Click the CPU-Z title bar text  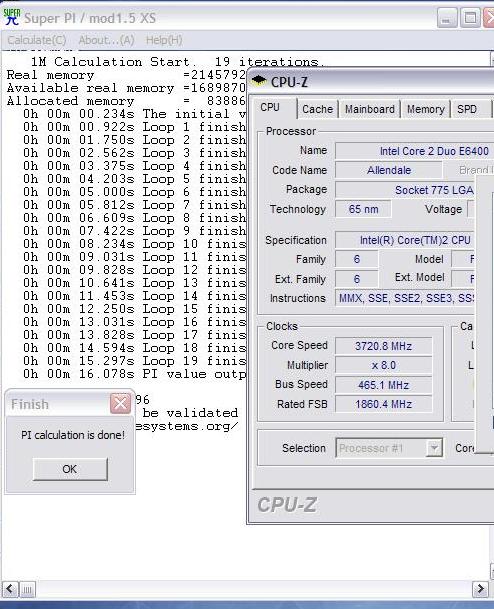289,82
